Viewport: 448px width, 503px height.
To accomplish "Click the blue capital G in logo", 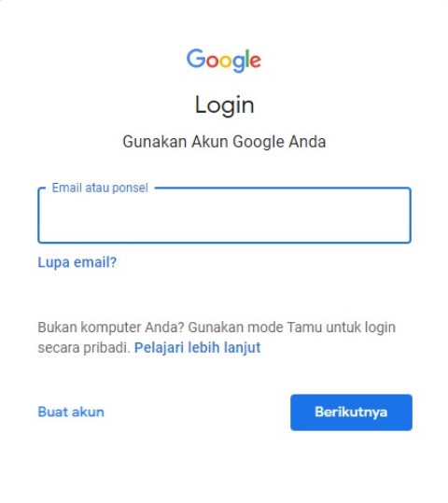I will (x=196, y=59).
